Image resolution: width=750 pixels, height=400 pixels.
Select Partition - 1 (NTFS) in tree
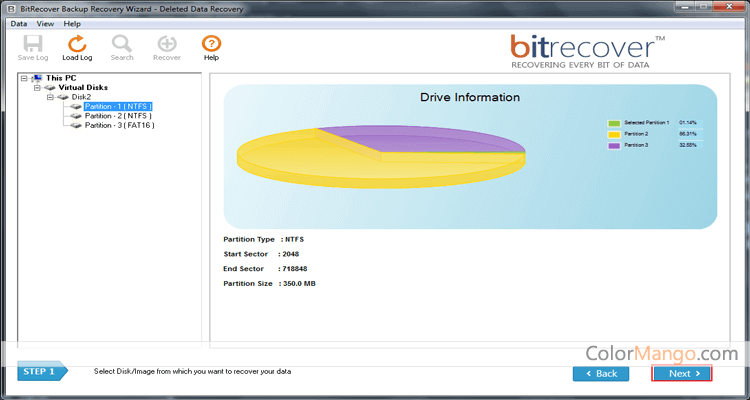pyautogui.click(x=118, y=106)
